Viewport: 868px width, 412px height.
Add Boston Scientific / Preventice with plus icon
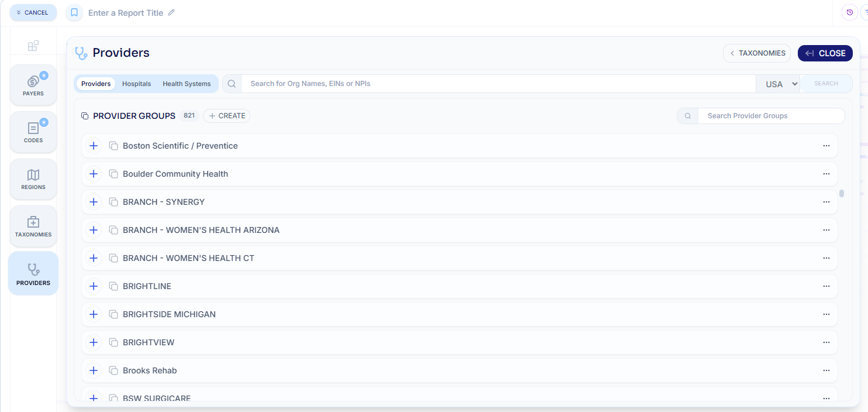point(94,146)
